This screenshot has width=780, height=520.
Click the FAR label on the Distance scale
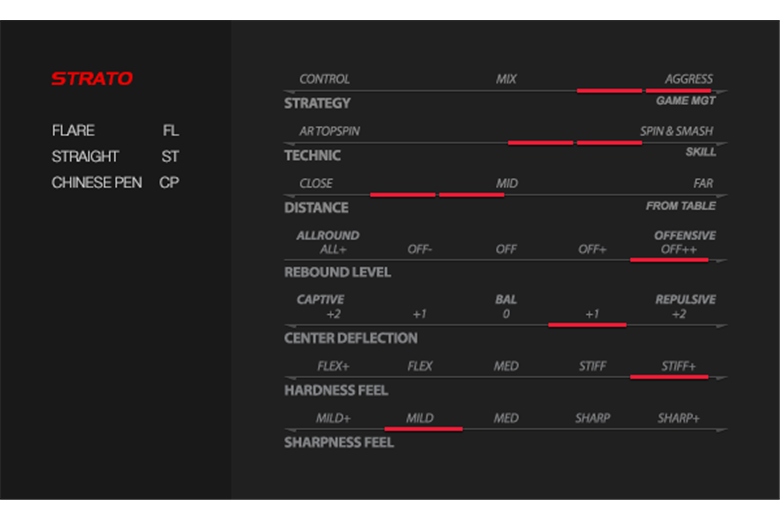tap(703, 183)
